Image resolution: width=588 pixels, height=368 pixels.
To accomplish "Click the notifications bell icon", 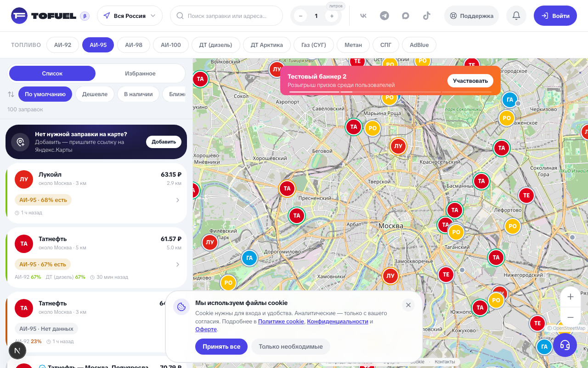I will 516,16.
